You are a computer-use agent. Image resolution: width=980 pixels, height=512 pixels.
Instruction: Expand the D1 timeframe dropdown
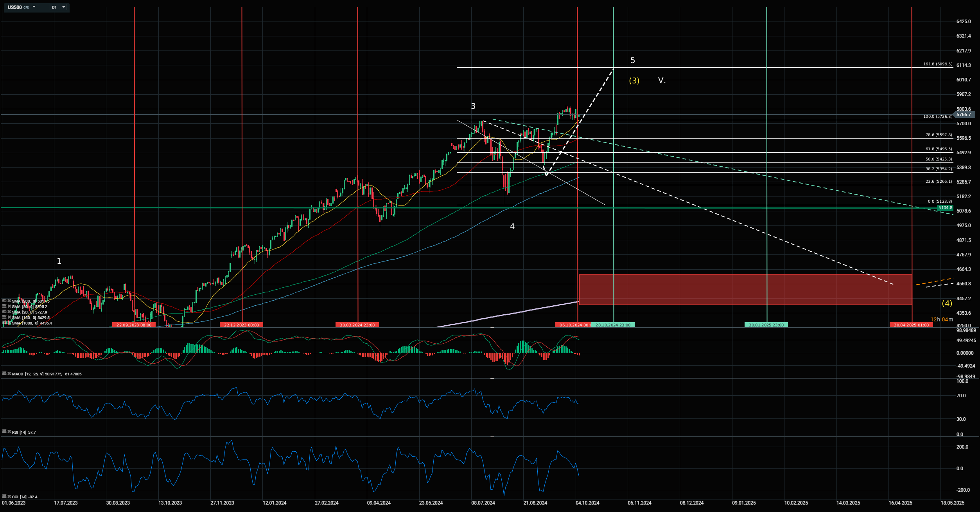[x=64, y=7]
